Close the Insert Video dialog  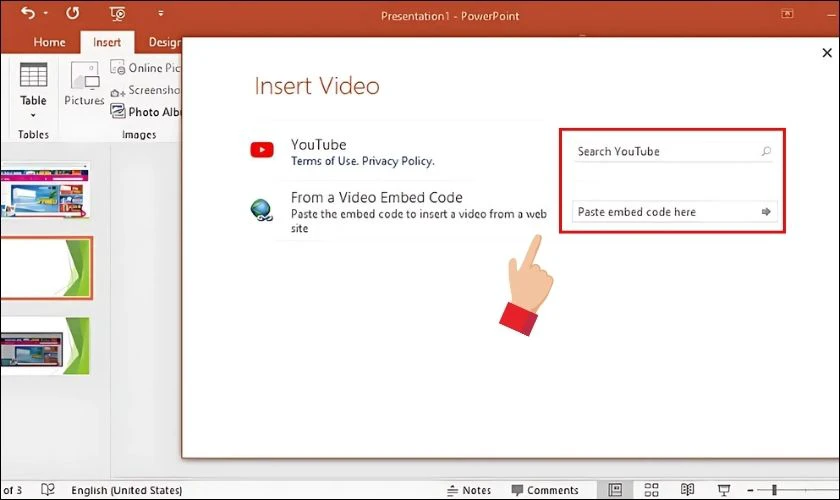(827, 53)
